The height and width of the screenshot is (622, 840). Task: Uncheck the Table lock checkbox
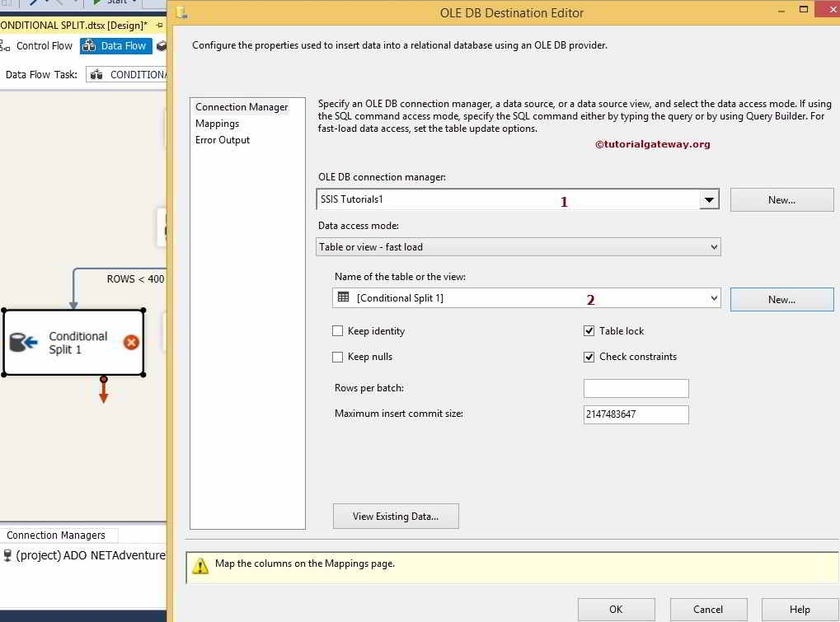589,330
